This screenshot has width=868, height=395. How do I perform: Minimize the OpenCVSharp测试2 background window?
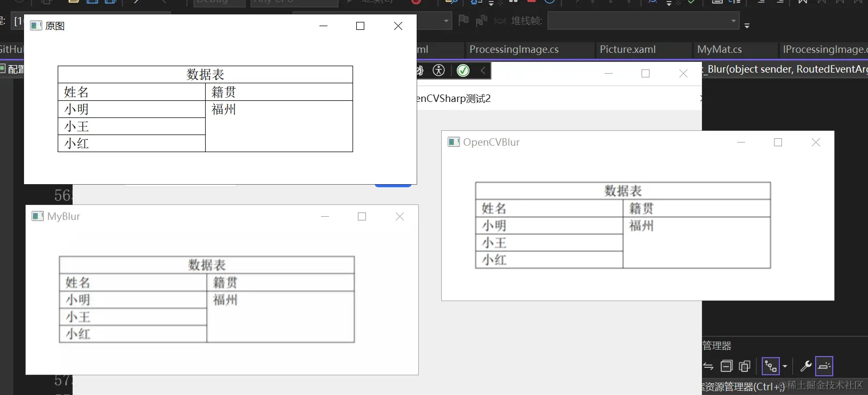tap(608, 73)
